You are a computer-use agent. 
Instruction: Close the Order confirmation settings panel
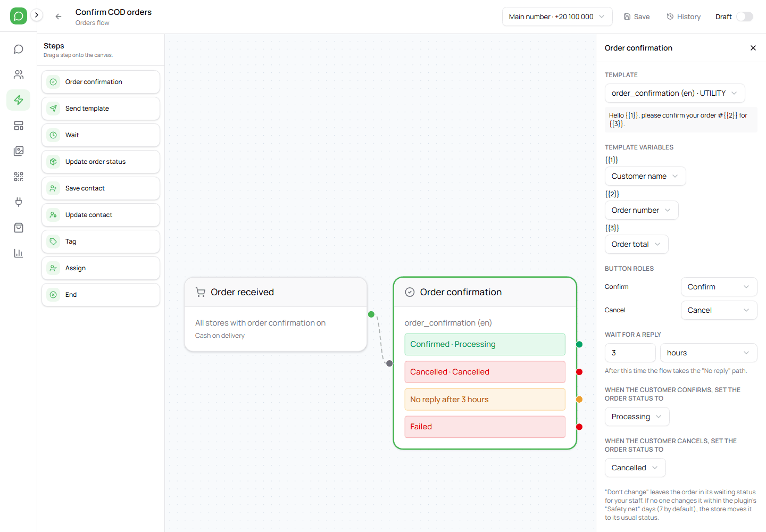pos(753,48)
